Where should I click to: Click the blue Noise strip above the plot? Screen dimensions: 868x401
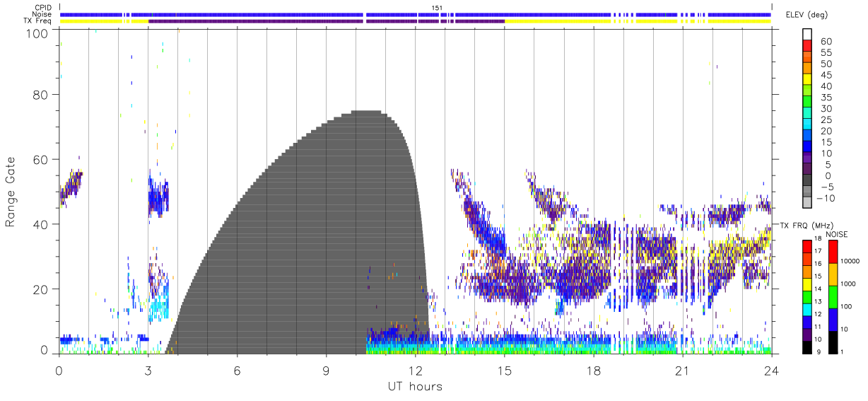(416, 14)
